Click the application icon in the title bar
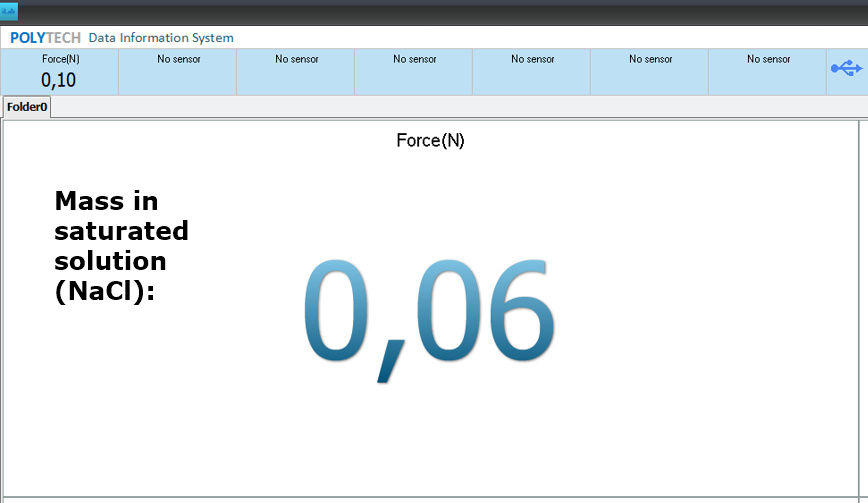 click(9, 12)
